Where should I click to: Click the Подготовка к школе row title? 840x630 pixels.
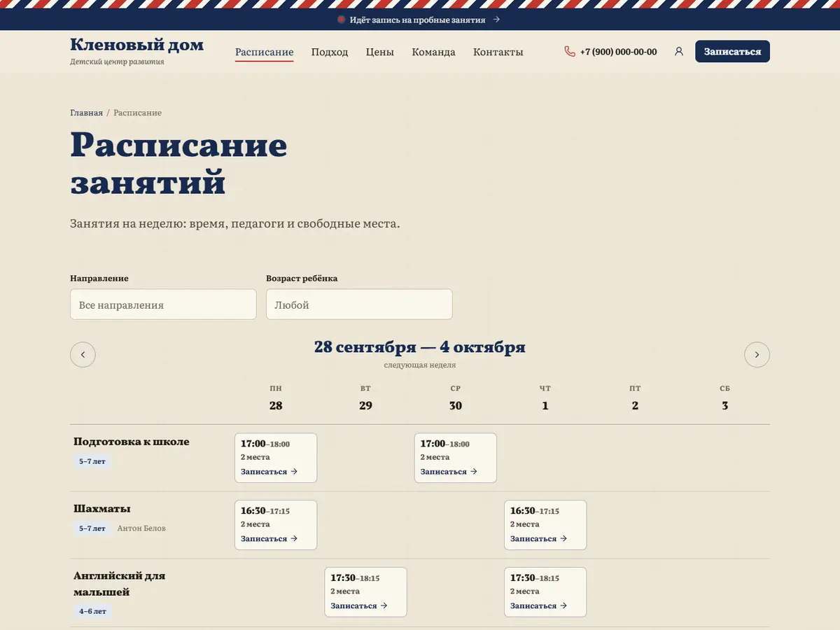[x=132, y=442]
